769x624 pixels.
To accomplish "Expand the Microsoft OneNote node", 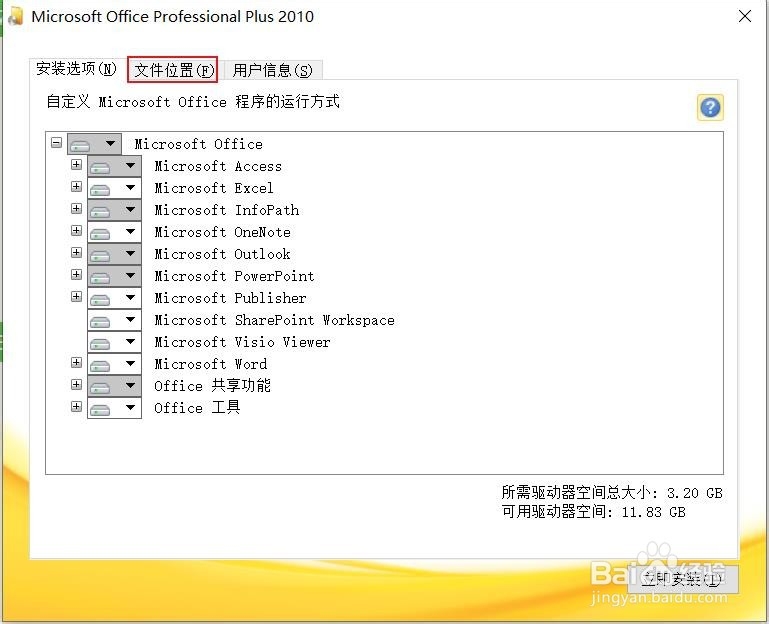I will pyautogui.click(x=76, y=231).
